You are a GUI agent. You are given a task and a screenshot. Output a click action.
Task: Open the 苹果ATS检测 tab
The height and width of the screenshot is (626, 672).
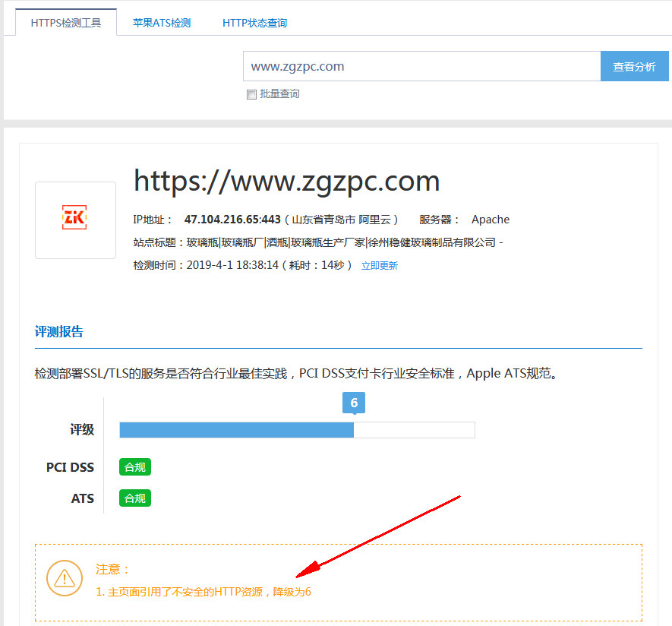pos(162,23)
